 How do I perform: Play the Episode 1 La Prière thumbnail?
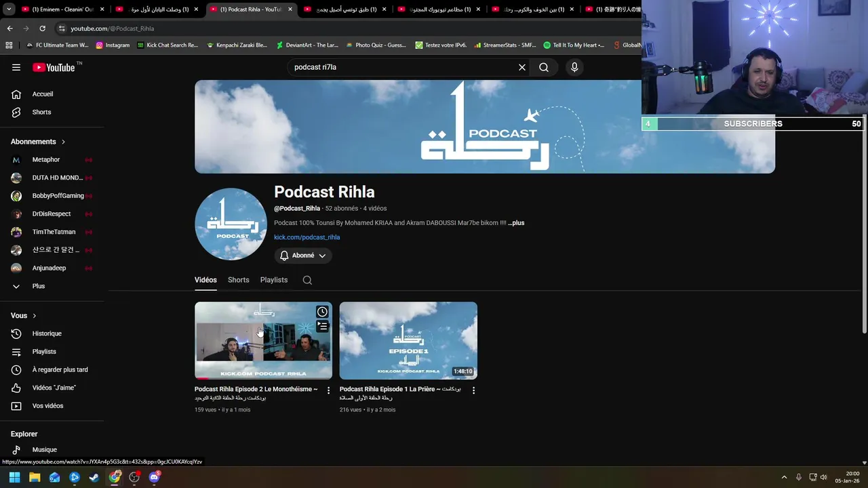coord(408,340)
